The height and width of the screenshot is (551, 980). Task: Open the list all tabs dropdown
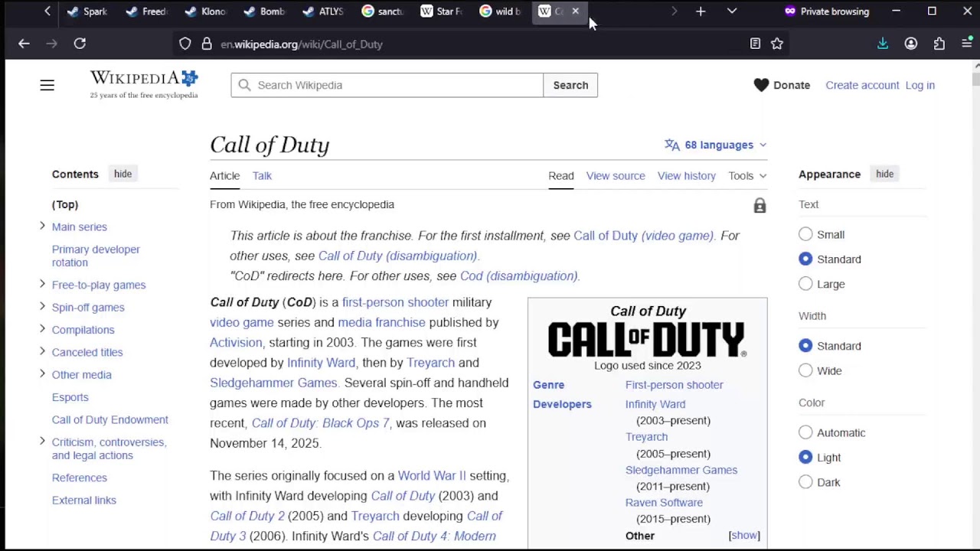[732, 11]
